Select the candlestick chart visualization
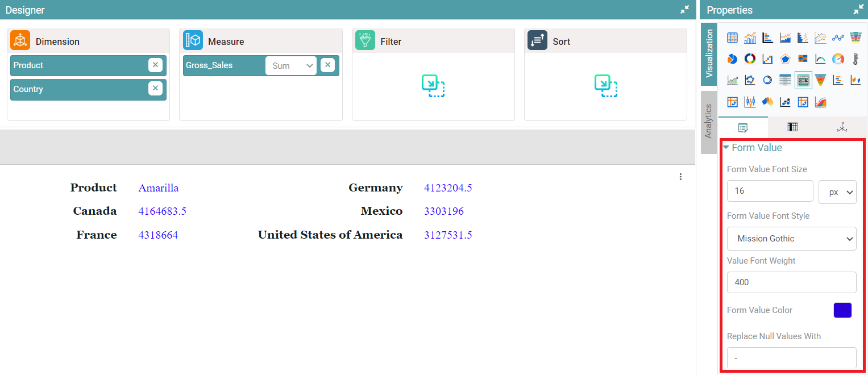The height and width of the screenshot is (375, 868). [750, 102]
